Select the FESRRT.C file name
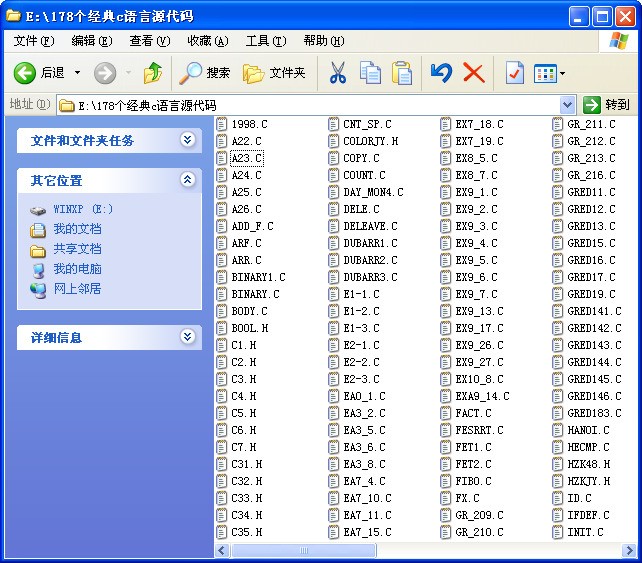642x563 pixels. click(x=479, y=430)
